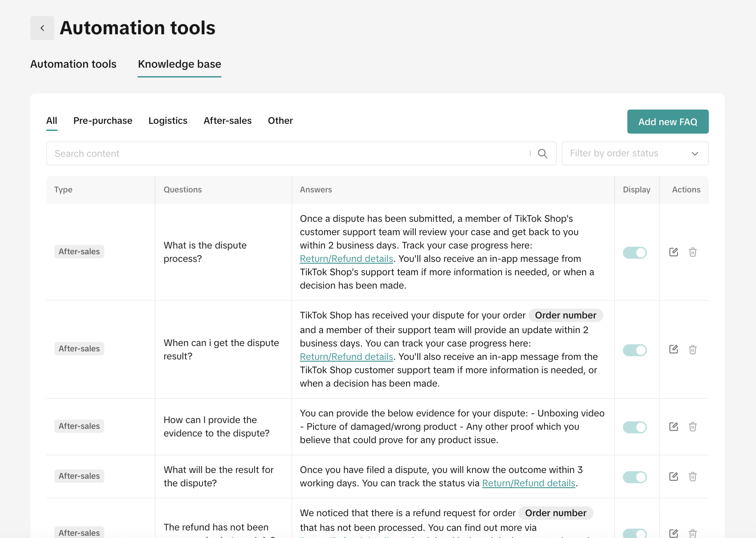
Task: Switch to the Automation tools tab
Action: pyautogui.click(x=73, y=64)
